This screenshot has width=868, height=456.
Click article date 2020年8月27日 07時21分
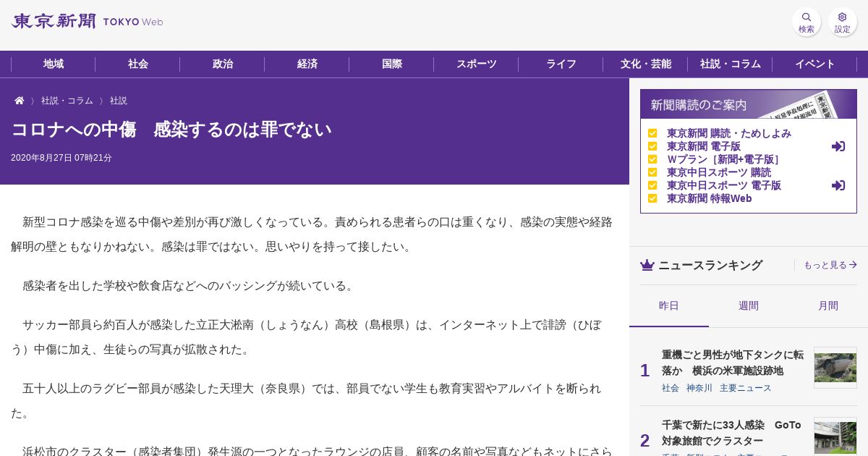[61, 158]
